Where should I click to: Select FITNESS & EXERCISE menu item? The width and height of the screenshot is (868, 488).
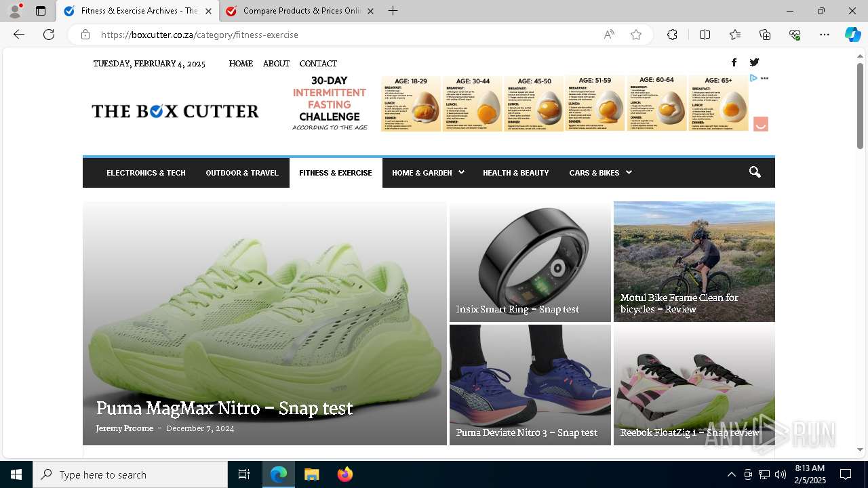point(336,173)
